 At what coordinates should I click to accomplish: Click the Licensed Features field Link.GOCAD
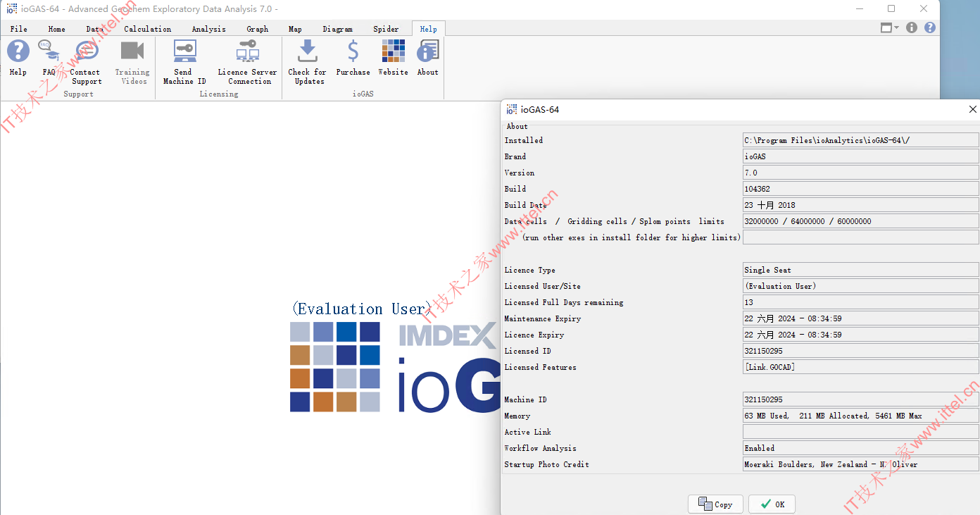pyautogui.click(x=860, y=367)
